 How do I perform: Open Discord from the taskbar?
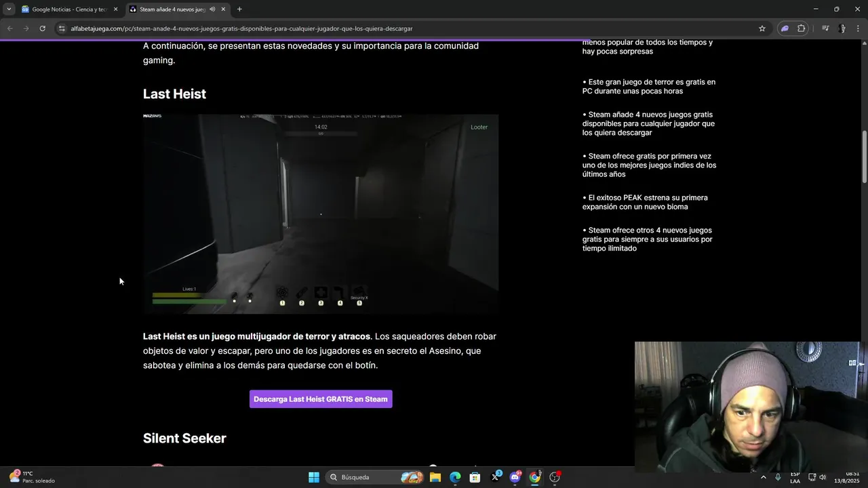click(x=515, y=477)
